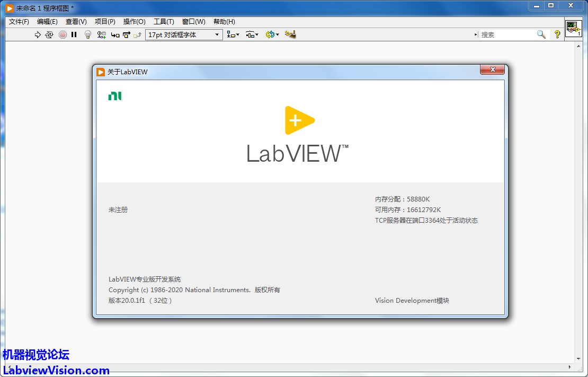The width and height of the screenshot is (588, 377).
Task: Click the Step Into icon
Action: (115, 34)
